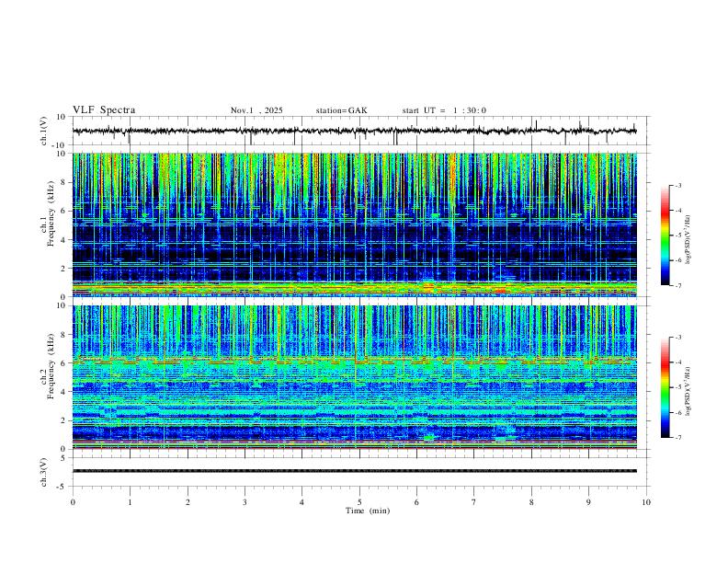Click the 'ch.1(V)' axis label
The image size is (728, 563).
pos(44,131)
